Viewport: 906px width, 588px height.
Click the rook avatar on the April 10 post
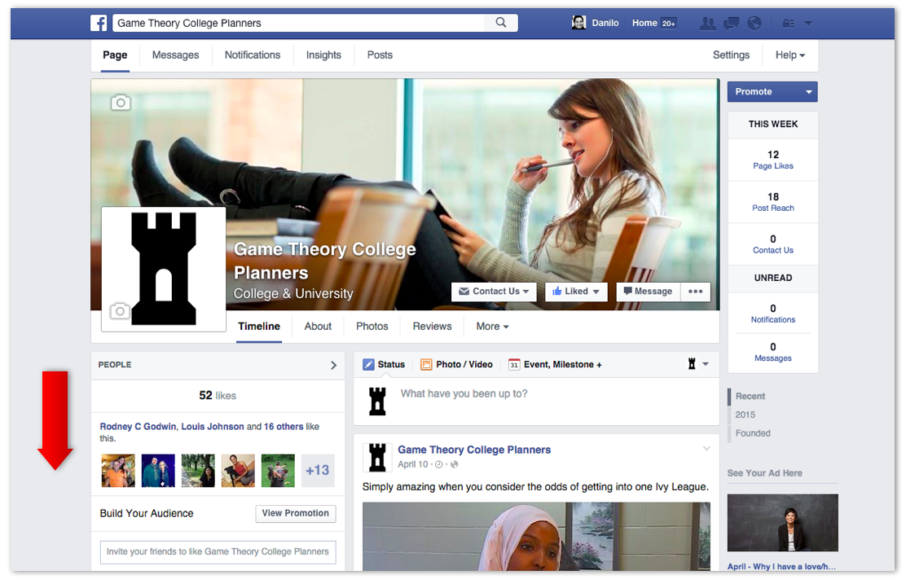click(377, 458)
